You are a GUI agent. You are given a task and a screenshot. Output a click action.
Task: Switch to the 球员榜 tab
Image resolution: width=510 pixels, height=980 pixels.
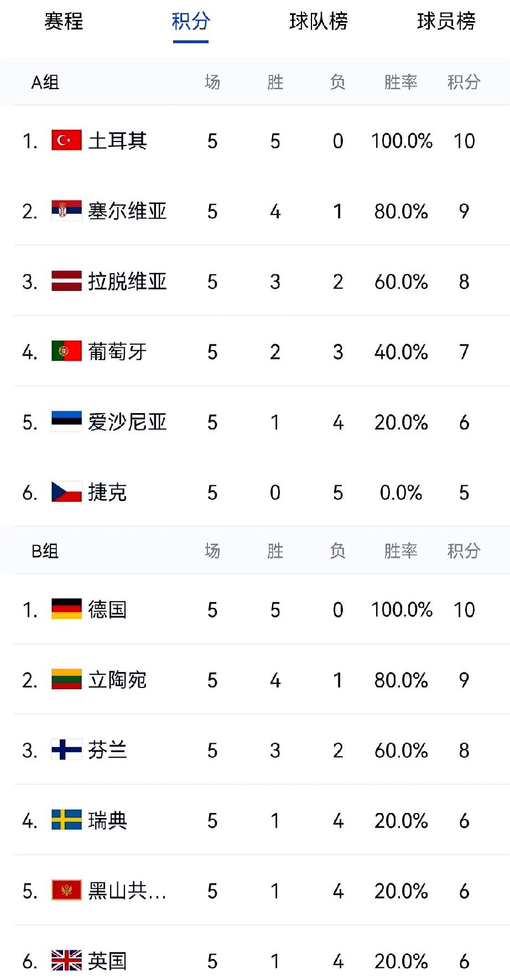[x=446, y=22]
